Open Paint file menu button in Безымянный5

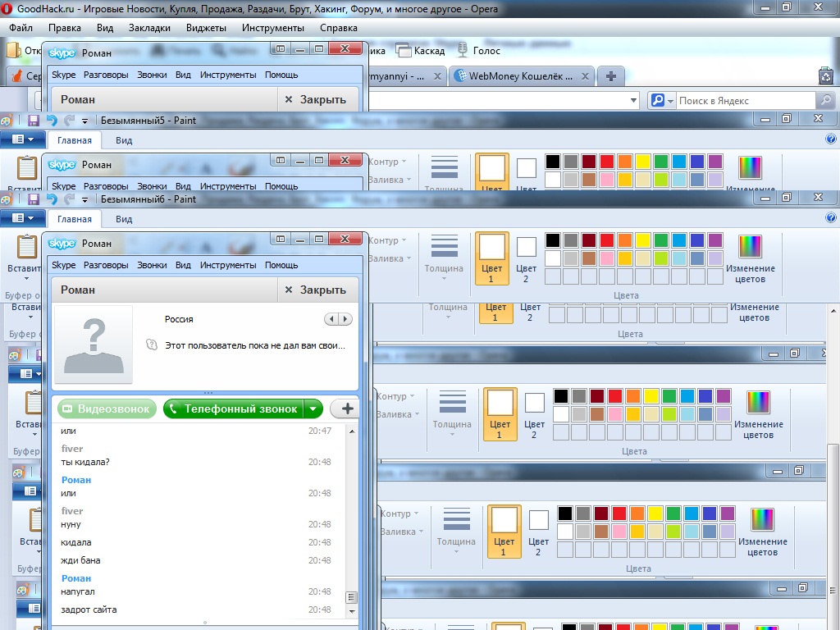pos(21,139)
